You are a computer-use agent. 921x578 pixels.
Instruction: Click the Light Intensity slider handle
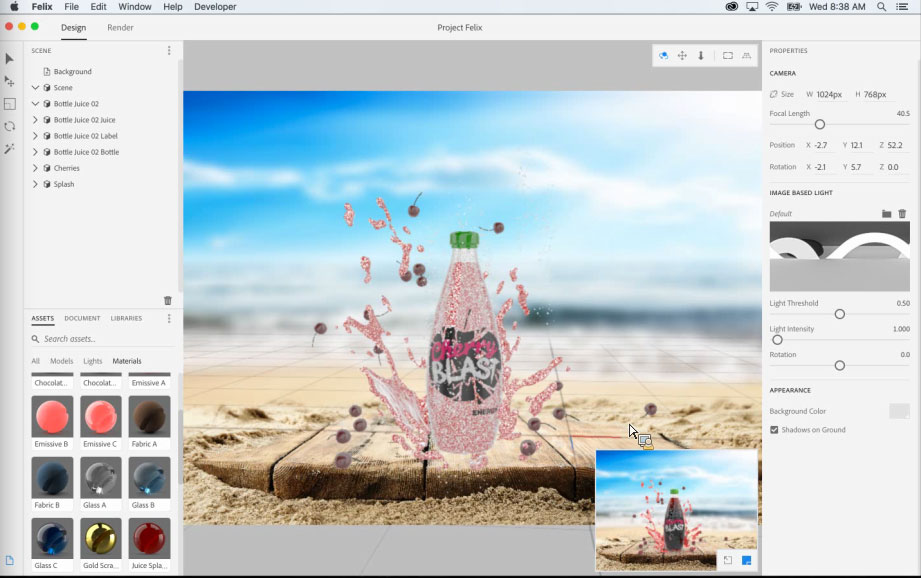777,340
